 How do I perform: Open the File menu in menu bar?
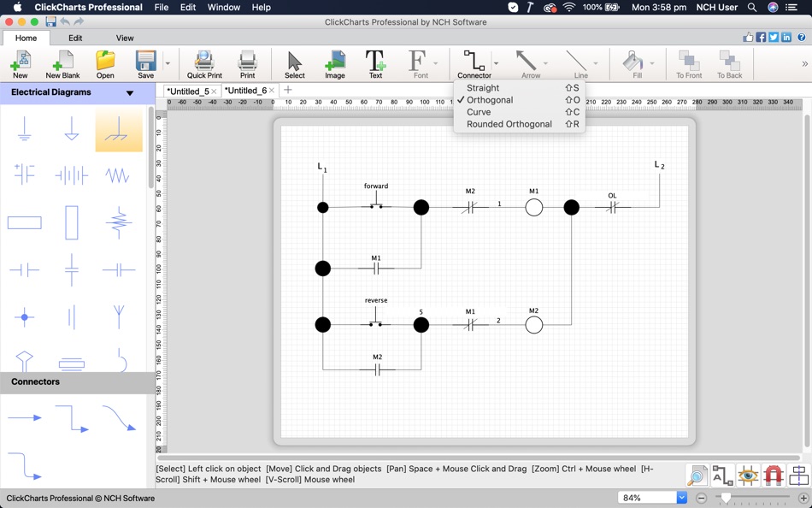tap(162, 7)
